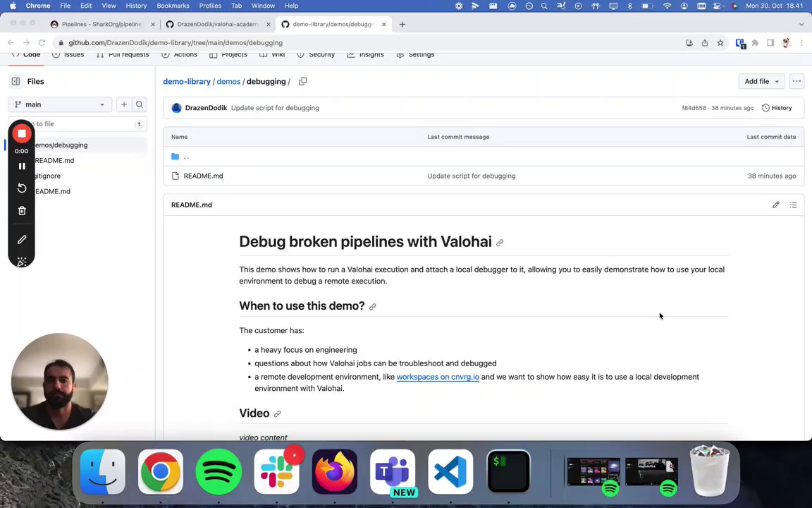The image size is (812, 508).
Task: Open README.md in the file list
Action: [203, 176]
